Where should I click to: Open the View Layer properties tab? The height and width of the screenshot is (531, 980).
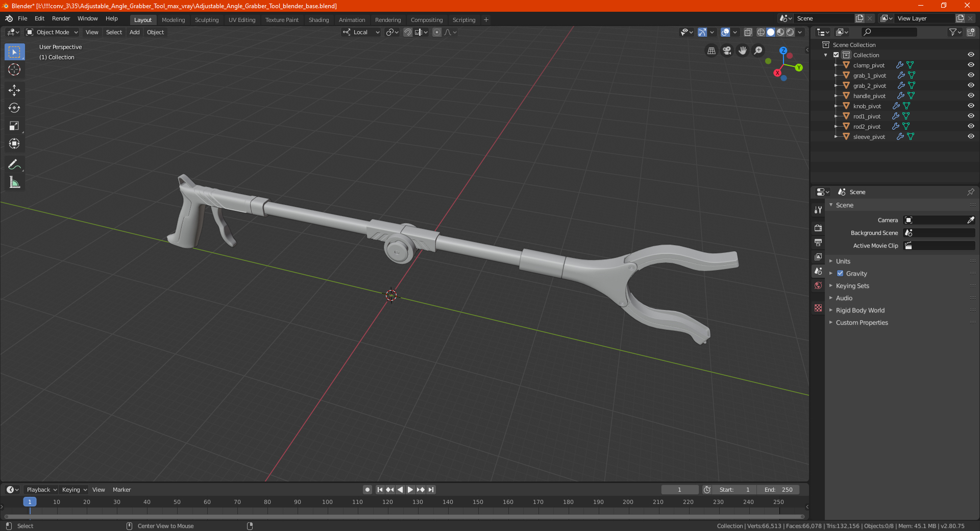[818, 256]
